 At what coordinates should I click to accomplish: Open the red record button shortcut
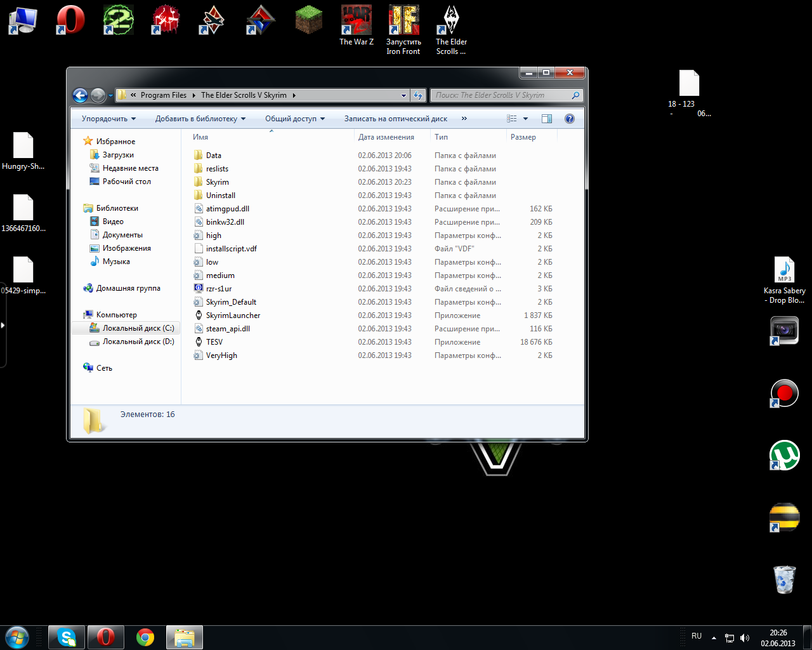coord(785,393)
